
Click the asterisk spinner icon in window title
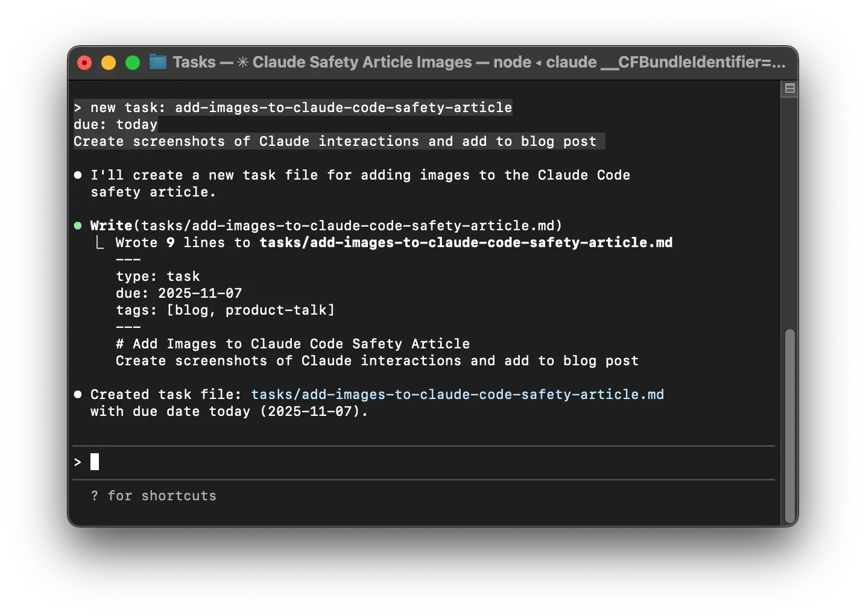coord(241,62)
